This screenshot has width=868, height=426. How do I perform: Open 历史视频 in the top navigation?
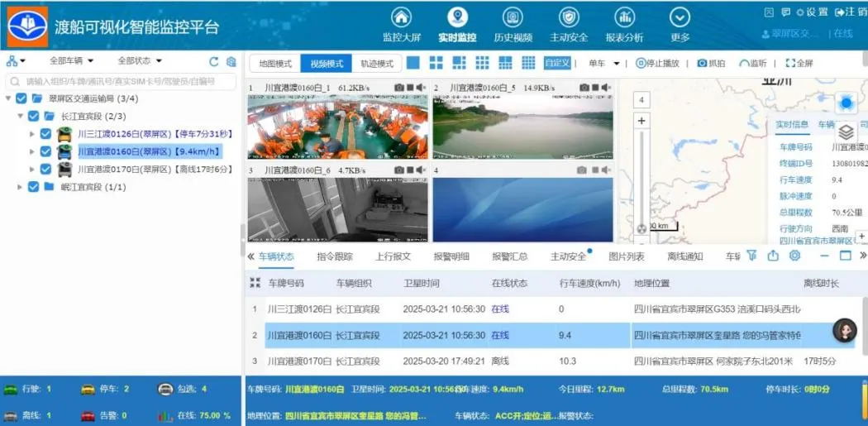point(513,38)
